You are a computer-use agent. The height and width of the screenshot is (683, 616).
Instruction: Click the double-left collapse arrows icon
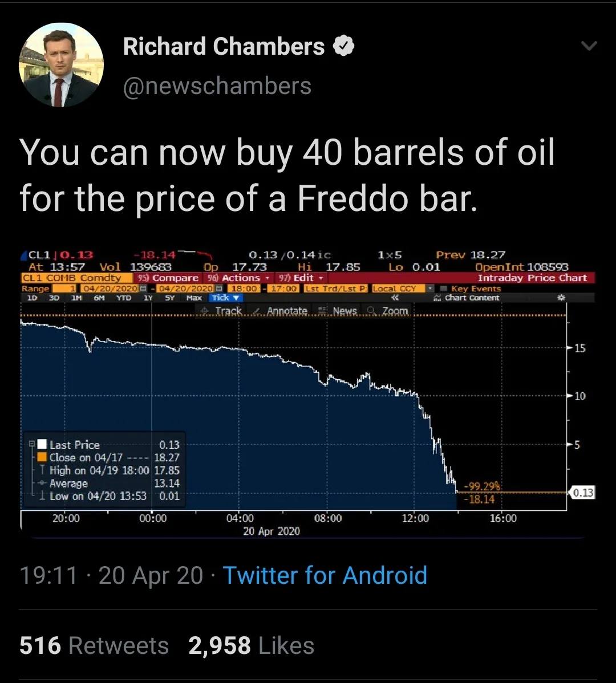pyautogui.click(x=395, y=298)
